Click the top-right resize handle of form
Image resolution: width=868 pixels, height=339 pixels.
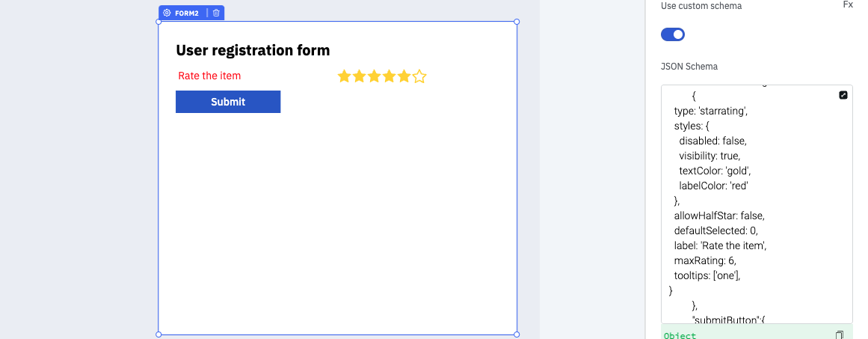517,22
